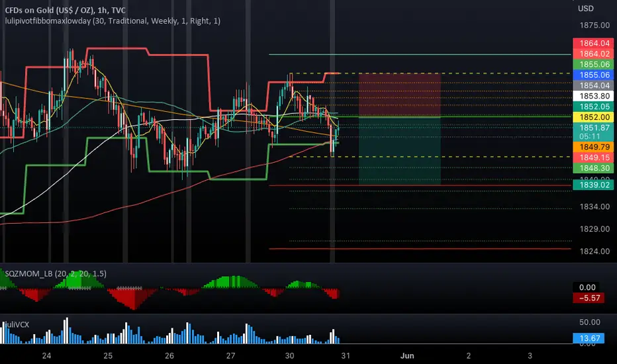Click the CFDs on Gold symbol title

[66, 10]
